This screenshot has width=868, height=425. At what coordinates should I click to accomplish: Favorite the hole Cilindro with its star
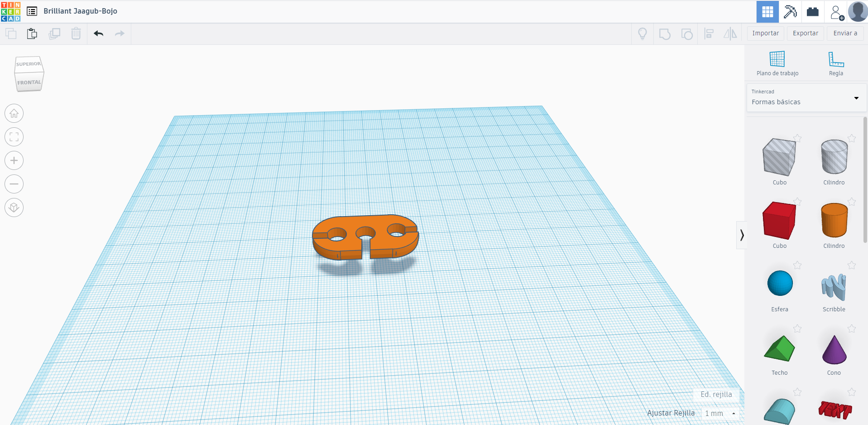click(852, 138)
